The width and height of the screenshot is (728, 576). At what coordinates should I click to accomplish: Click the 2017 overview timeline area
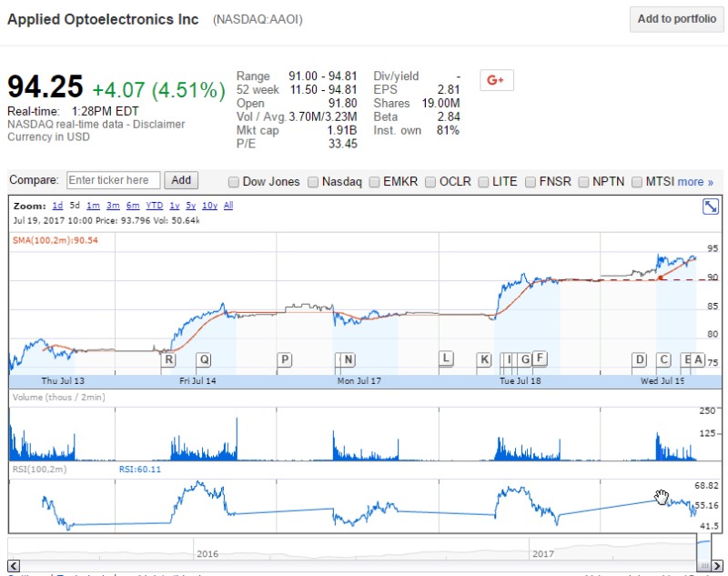point(543,554)
